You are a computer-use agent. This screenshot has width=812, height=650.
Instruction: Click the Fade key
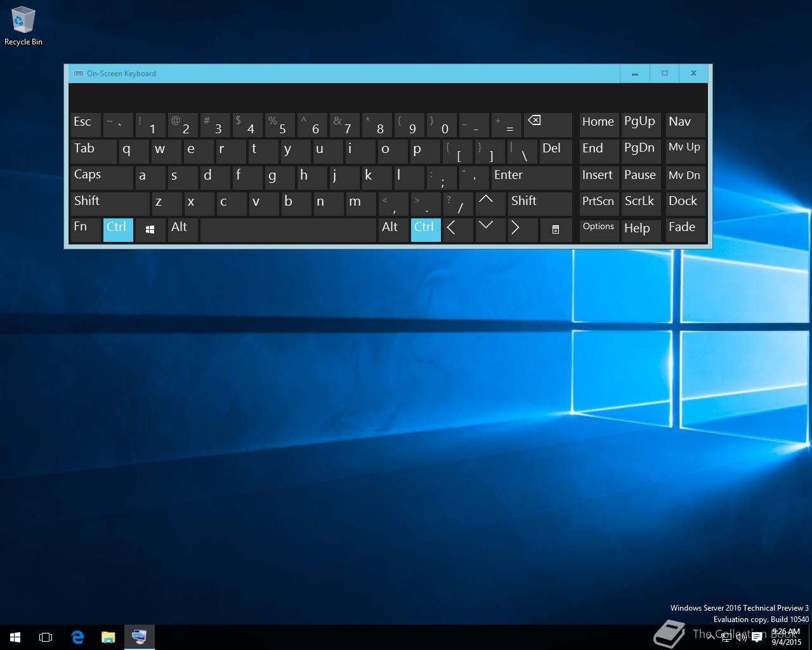click(x=685, y=230)
